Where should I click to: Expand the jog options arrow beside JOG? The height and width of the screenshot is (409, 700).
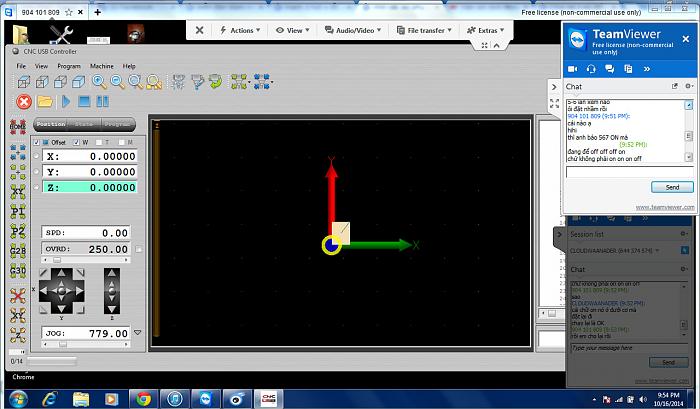point(139,333)
